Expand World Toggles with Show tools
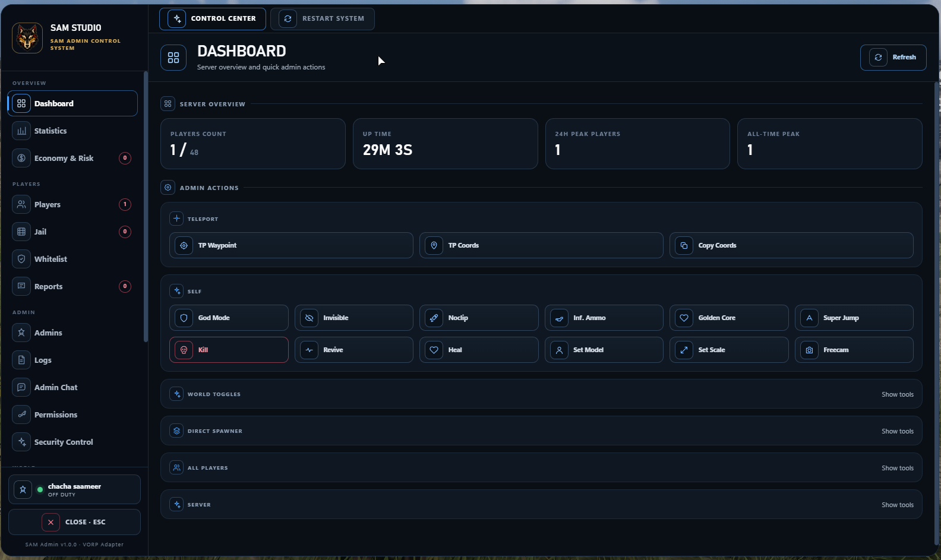The height and width of the screenshot is (560, 941). point(898,394)
